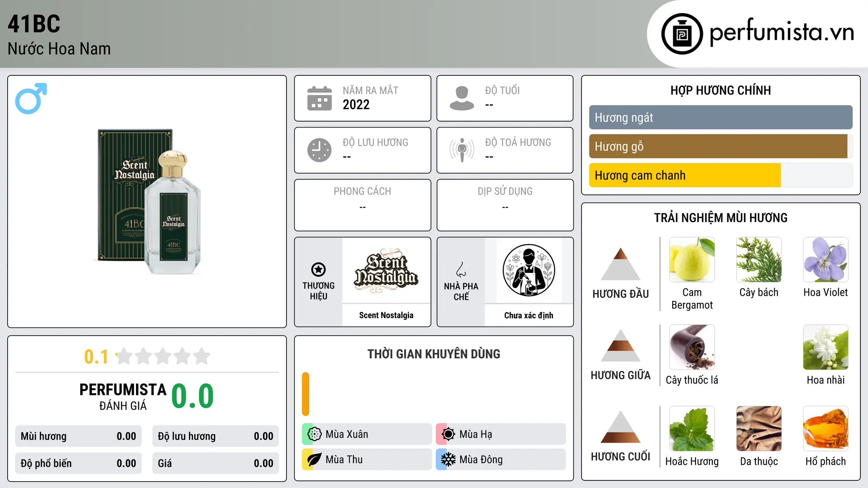Click the orange recommended-time bar
This screenshot has width=868, height=488.
click(x=306, y=394)
